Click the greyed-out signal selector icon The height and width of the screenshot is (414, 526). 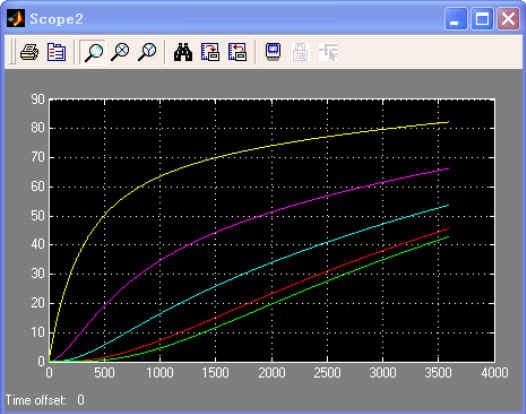(x=328, y=52)
